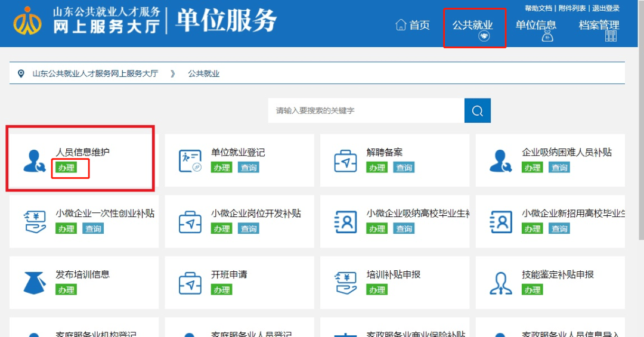Click 查询 under 小微企业新招用高校毕业生
Viewport: 644px width, 337px height.
point(559,228)
